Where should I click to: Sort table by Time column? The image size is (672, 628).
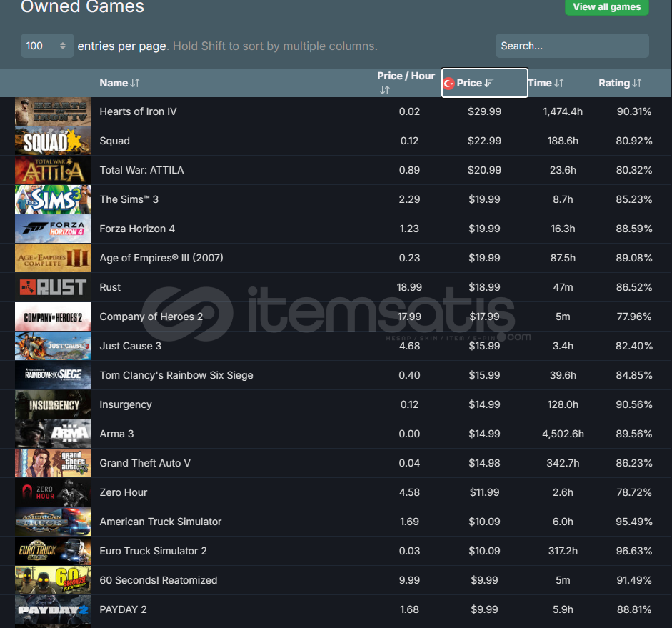[x=546, y=83]
